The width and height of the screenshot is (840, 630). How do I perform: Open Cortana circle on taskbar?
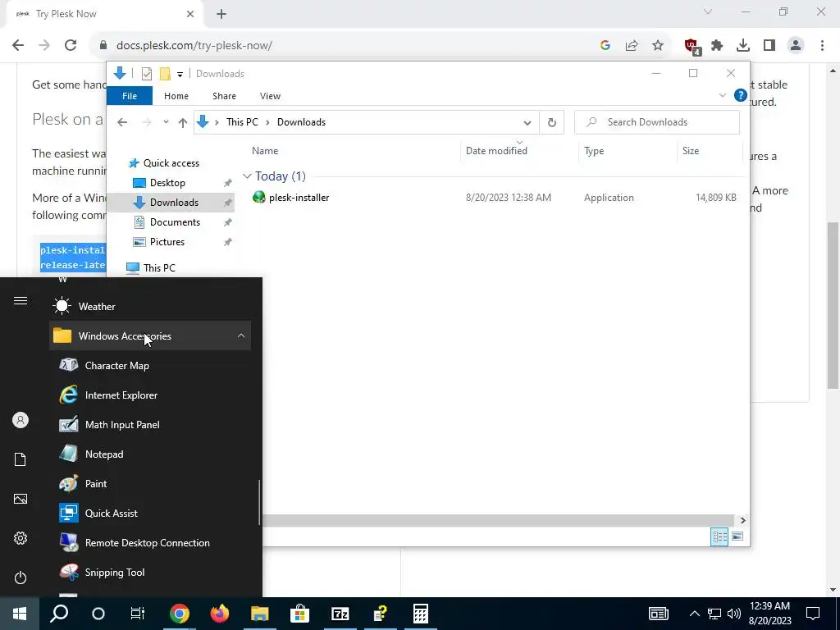click(98, 614)
